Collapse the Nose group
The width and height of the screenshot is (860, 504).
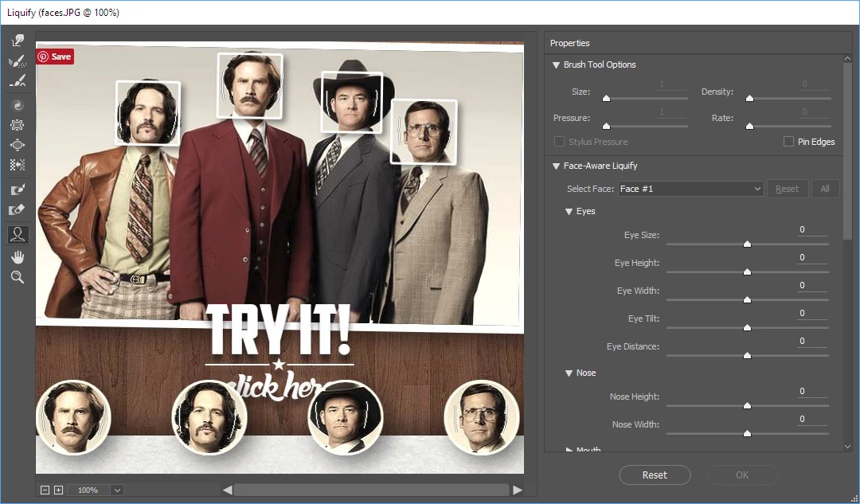pyautogui.click(x=569, y=373)
